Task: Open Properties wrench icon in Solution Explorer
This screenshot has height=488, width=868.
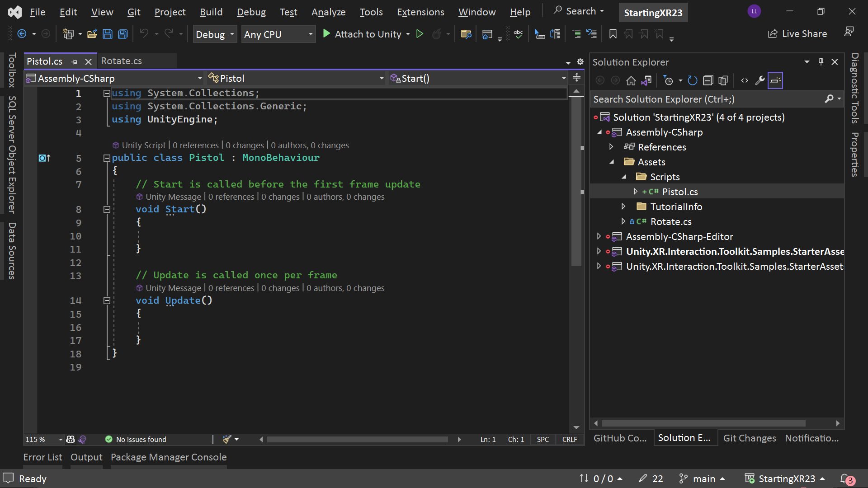Action: coord(760,80)
